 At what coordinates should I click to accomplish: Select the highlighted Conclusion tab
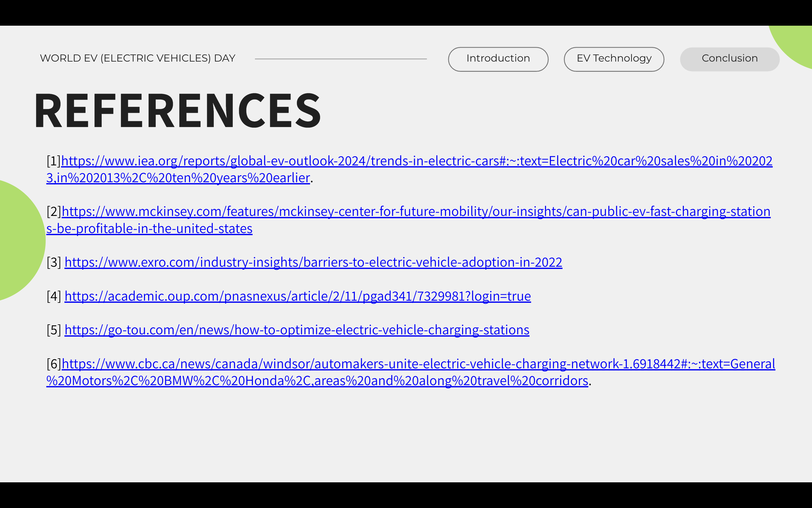(729, 59)
